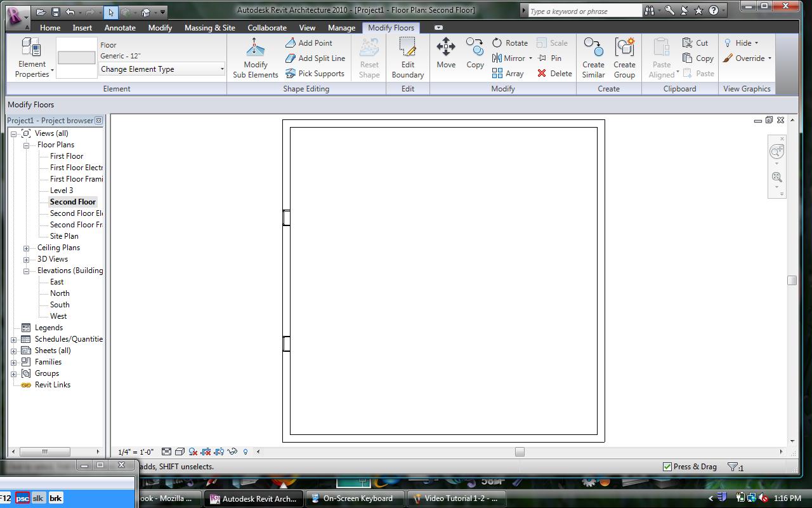This screenshot has width=812, height=508.
Task: Click Edit Boundary tool
Action: pos(408,58)
